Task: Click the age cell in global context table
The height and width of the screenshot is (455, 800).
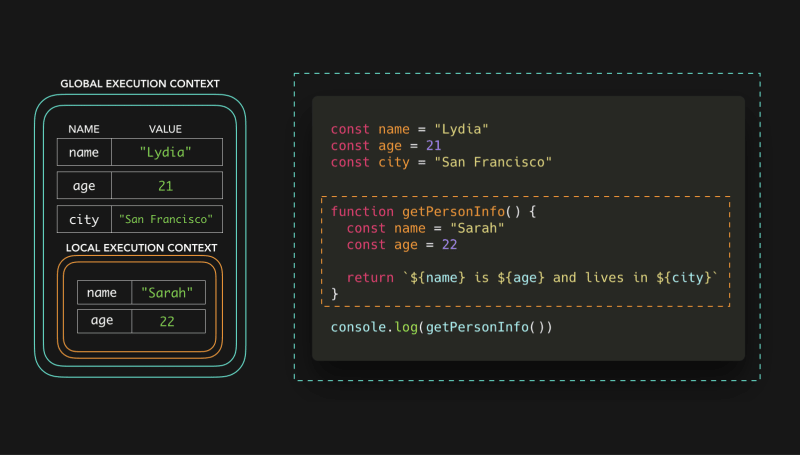Action: [x=84, y=186]
